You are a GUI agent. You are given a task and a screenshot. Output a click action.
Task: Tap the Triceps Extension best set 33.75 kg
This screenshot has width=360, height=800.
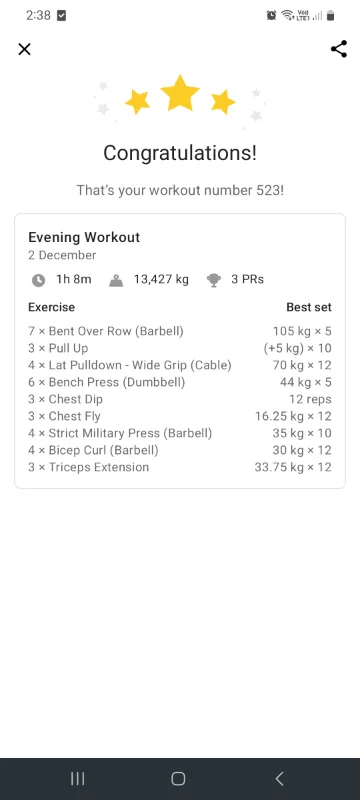click(x=293, y=467)
